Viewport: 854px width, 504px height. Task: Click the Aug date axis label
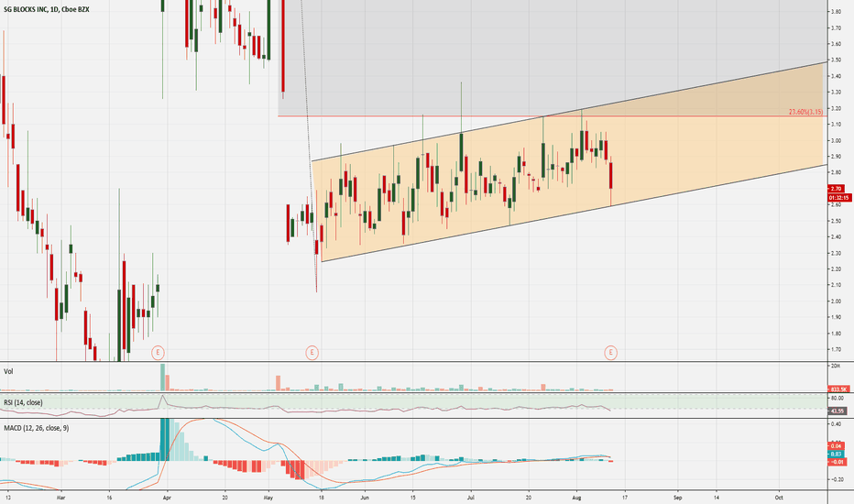click(x=577, y=498)
